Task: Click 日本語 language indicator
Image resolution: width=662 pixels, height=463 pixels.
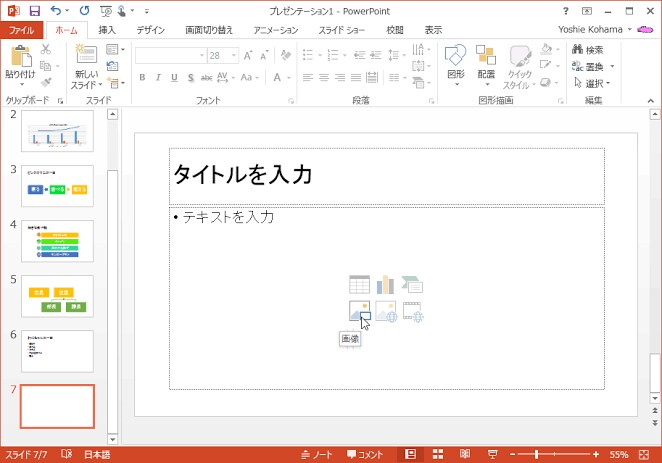Action: click(x=97, y=455)
